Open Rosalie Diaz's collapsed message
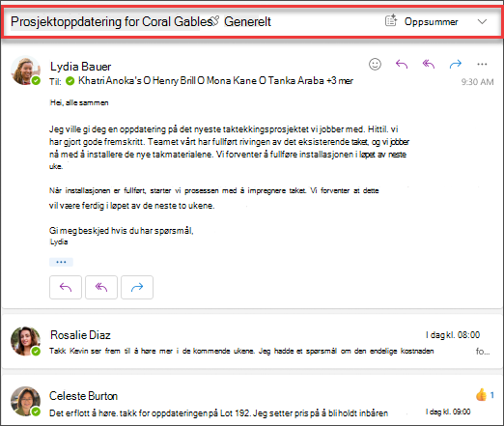The image size is (504, 426). tap(252, 342)
